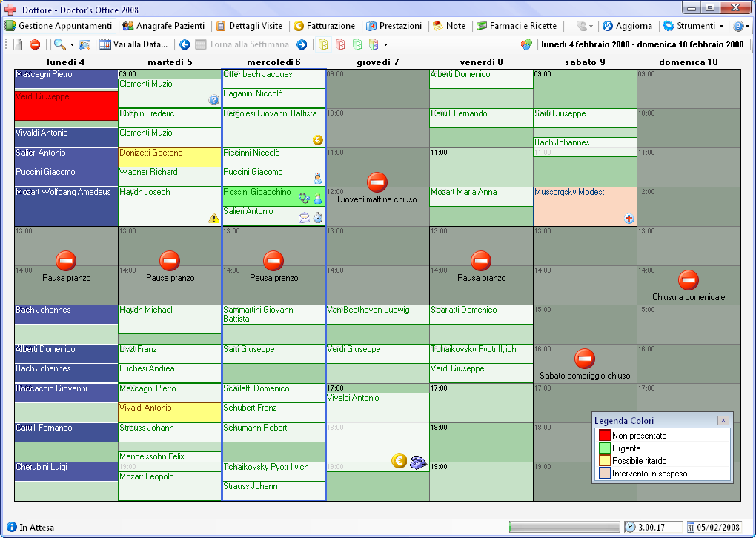
Task: Click the In Attesa info icon
Action: click(12, 527)
